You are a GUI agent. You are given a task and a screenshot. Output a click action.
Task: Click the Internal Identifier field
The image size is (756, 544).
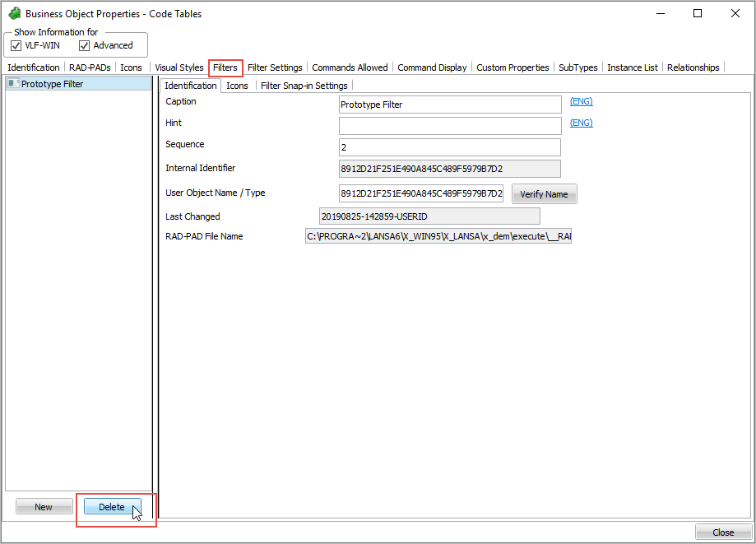[449, 169]
